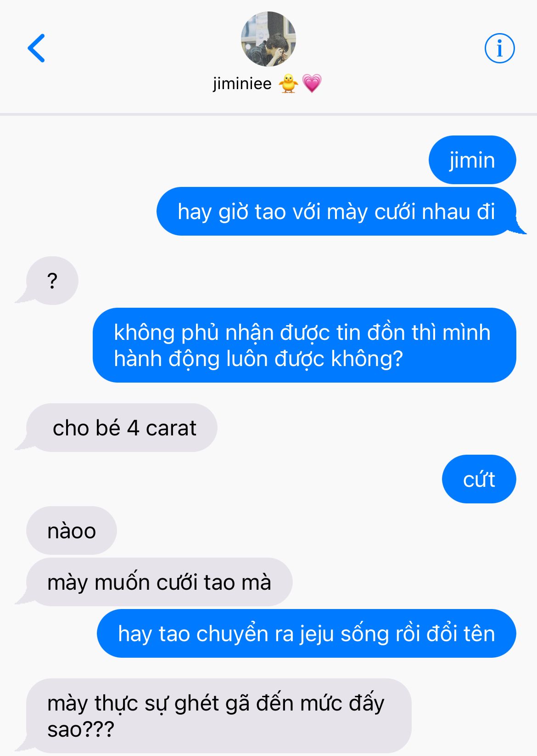
Task: Open conversation info via the circled i
Action: click(x=499, y=48)
